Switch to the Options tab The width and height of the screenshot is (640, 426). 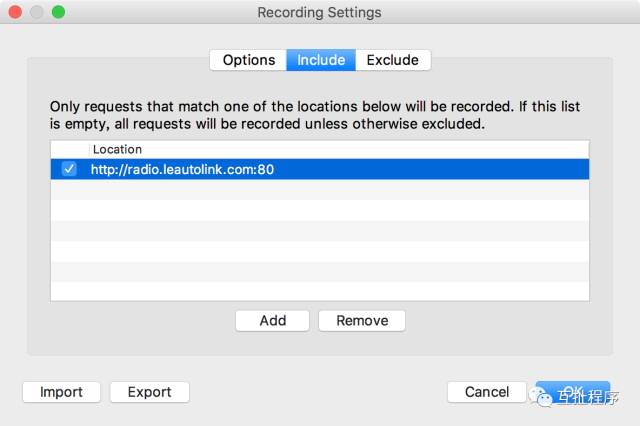(x=248, y=60)
